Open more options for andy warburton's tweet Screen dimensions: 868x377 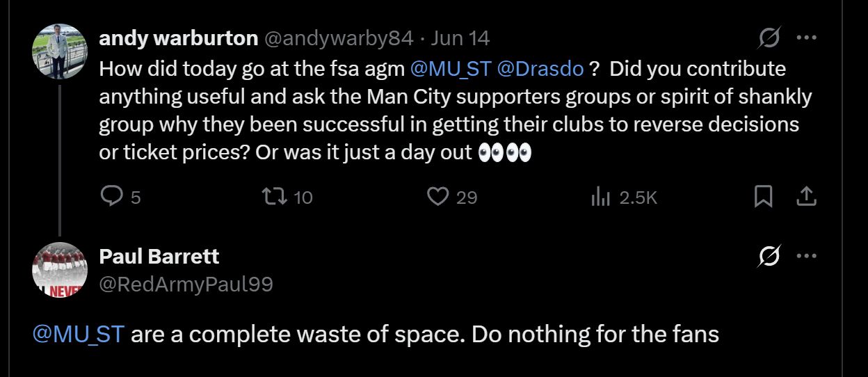point(806,38)
